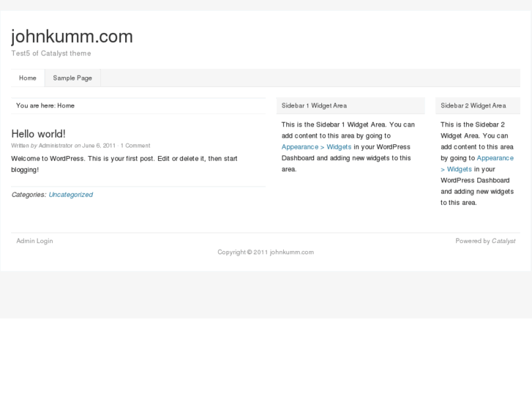532x399 pixels.
Task: Open the Home navigation item
Action: [28, 78]
